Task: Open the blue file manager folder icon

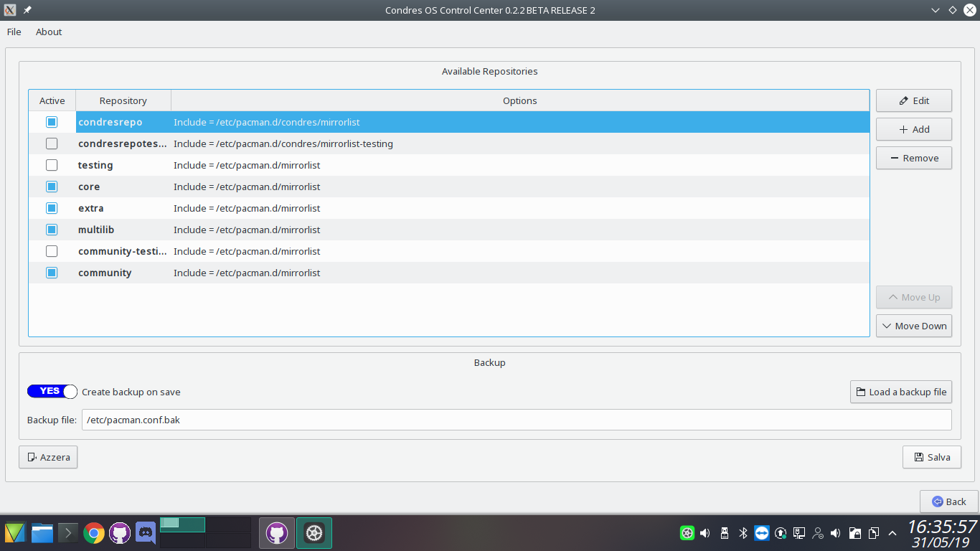Action: 42,533
